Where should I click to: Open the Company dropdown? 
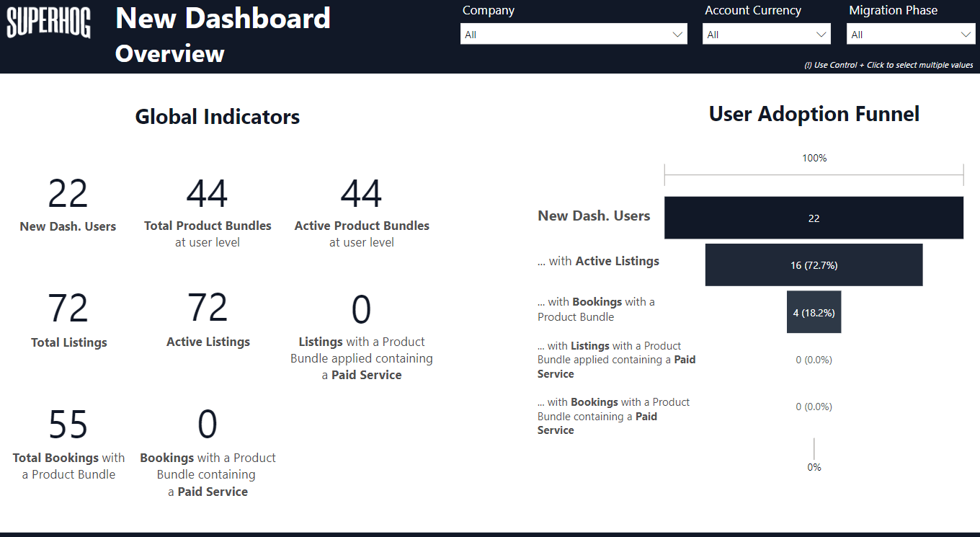[x=573, y=35]
